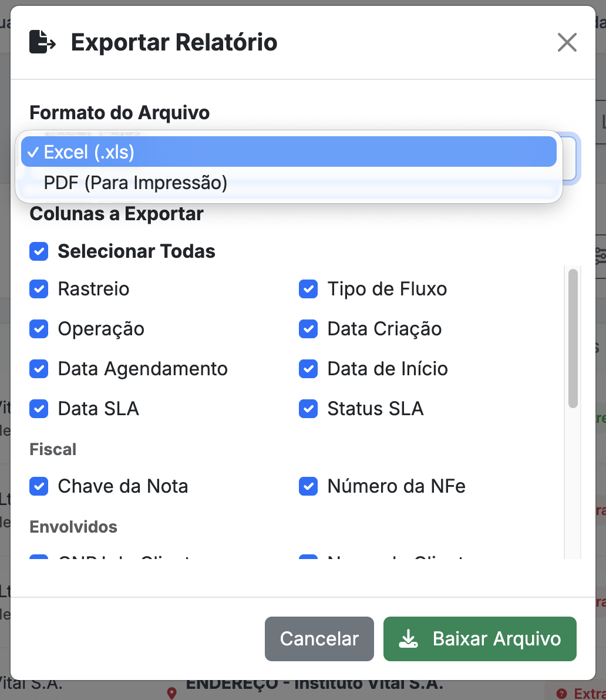Click the columns list scrollbar thumb
This screenshot has width=606, height=700.
click(573, 338)
